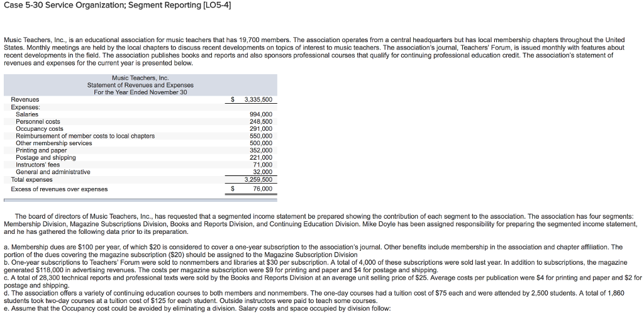The image size is (644, 315).
Task: Click the paragraph beginning 'a. Membership dues are $100'
Action: tap(313, 251)
